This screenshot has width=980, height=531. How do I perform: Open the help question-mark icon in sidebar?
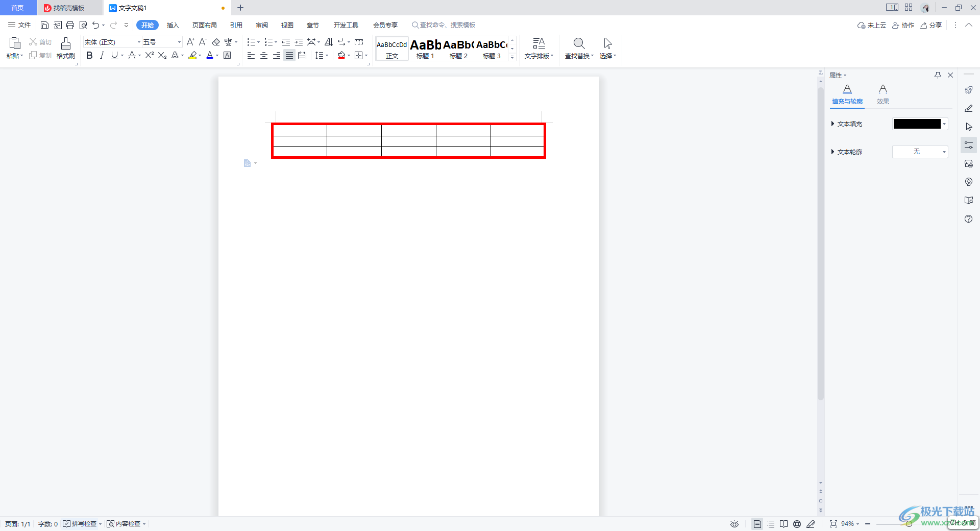click(x=969, y=219)
